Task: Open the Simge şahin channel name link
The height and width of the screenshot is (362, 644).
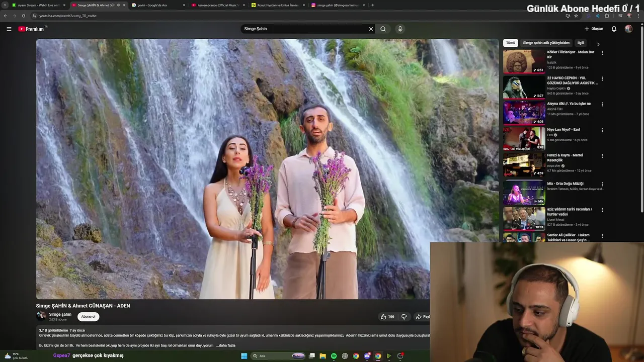Action: tap(60, 314)
